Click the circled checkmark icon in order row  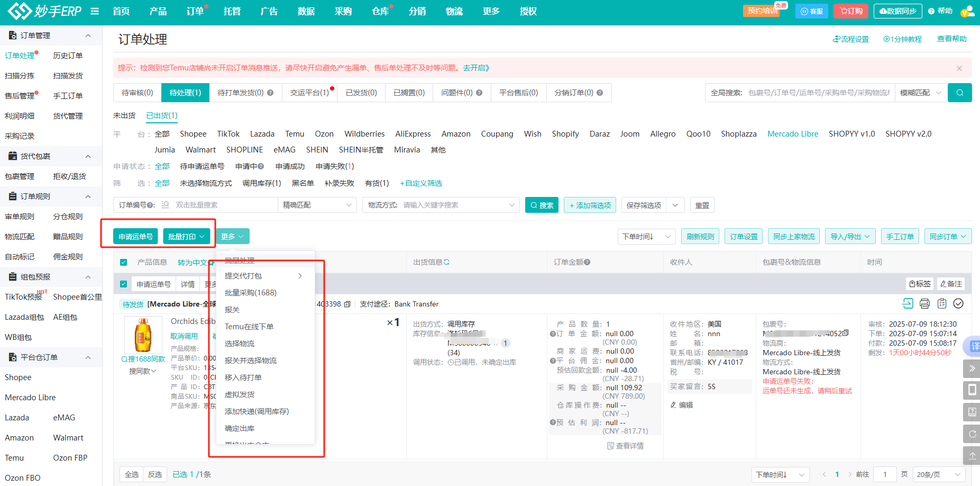958,303
